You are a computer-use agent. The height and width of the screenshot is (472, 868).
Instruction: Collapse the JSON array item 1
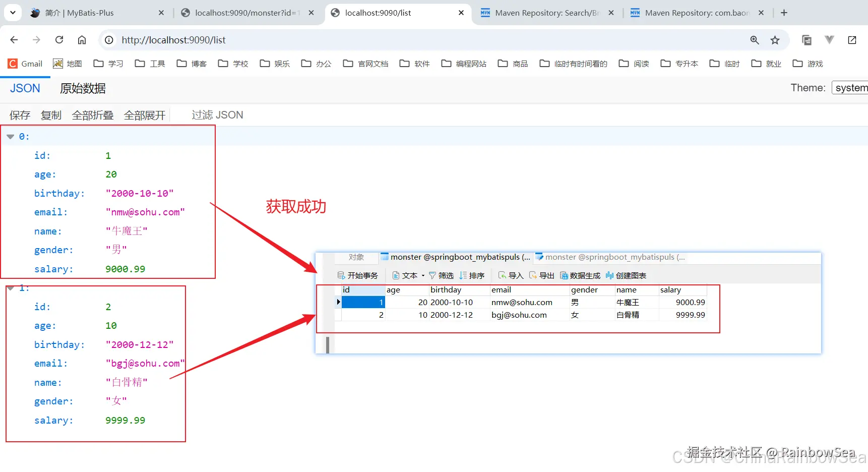click(x=10, y=288)
